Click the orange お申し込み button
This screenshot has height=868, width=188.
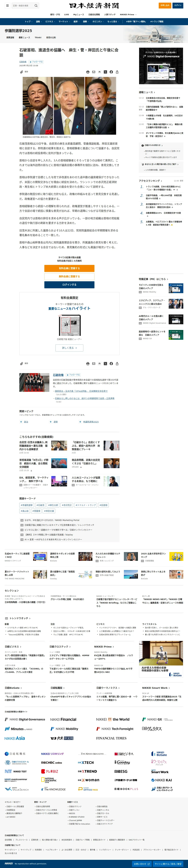tap(165, 5)
